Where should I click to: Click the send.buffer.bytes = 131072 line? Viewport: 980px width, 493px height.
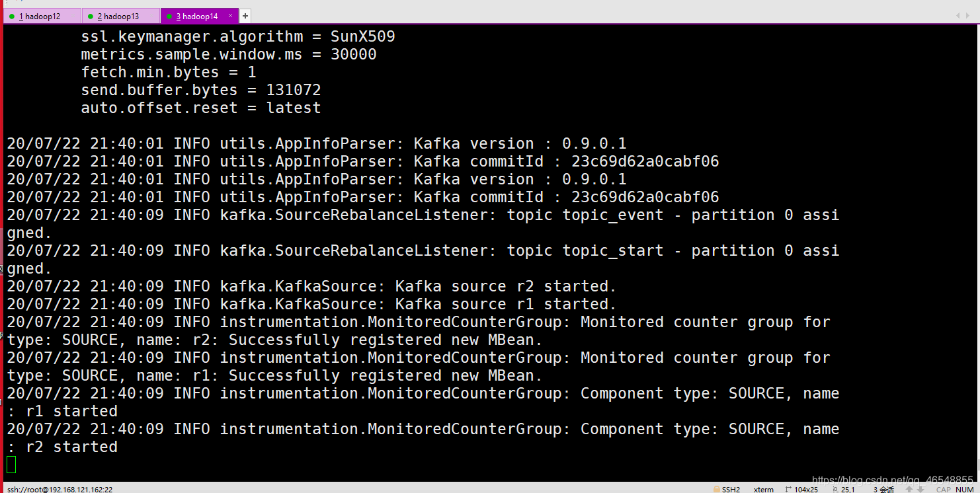201,90
